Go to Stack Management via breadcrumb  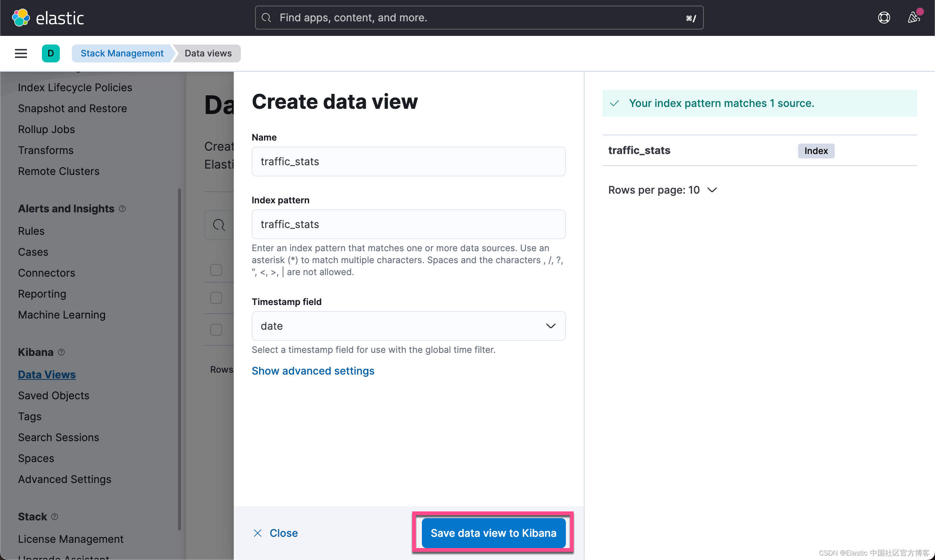pyautogui.click(x=122, y=53)
